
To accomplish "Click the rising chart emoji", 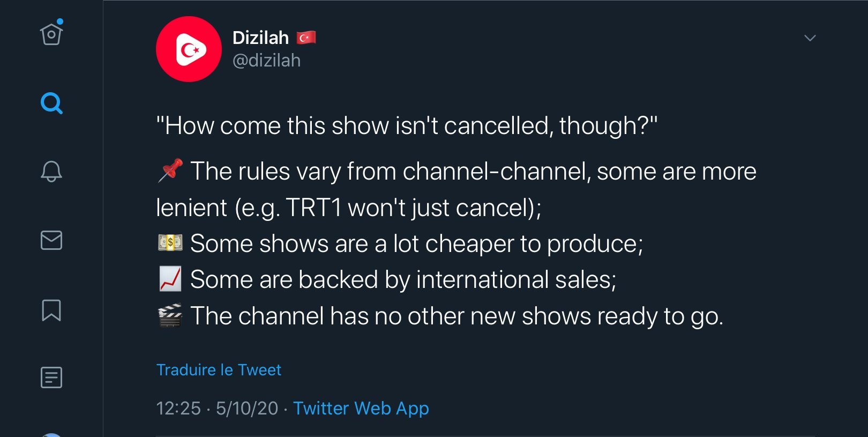I will click(170, 279).
